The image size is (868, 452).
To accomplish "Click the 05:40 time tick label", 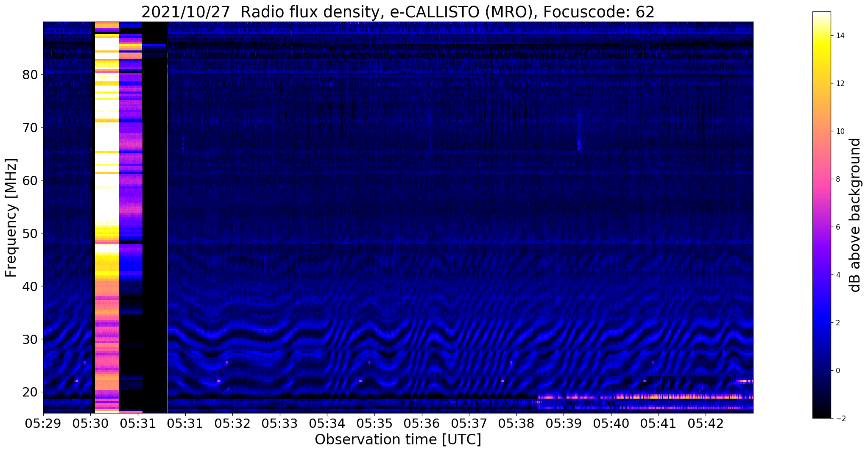I will click(x=611, y=424).
